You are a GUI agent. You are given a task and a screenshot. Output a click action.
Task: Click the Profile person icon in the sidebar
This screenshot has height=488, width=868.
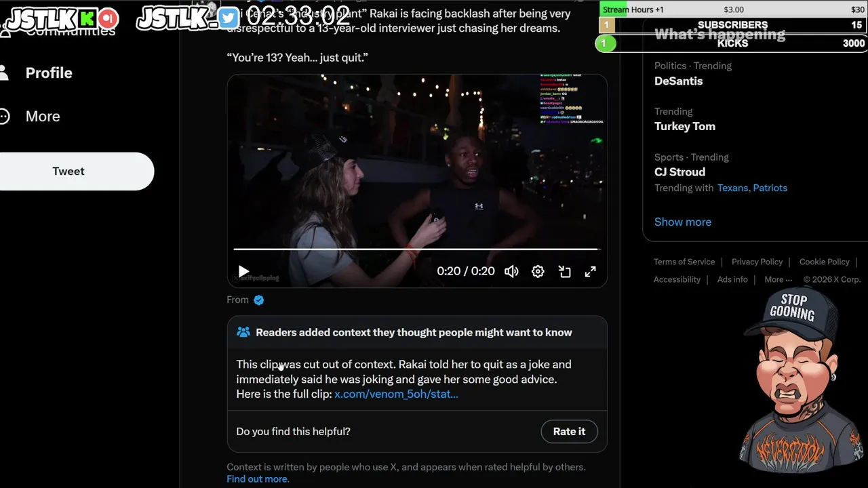[x=3, y=73]
